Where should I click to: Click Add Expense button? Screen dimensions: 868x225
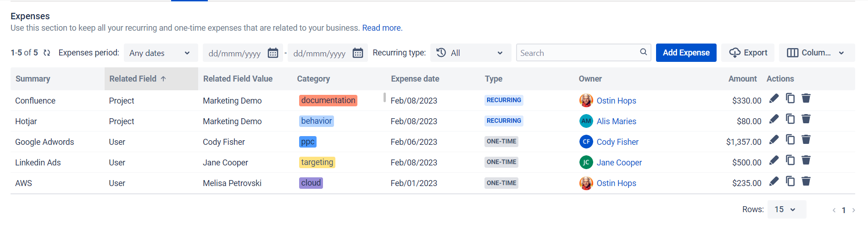tap(686, 53)
